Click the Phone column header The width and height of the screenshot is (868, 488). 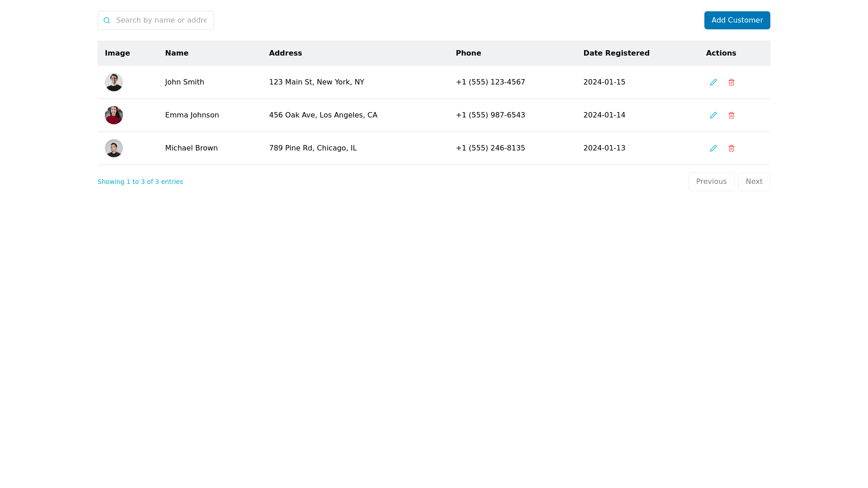[x=468, y=53]
